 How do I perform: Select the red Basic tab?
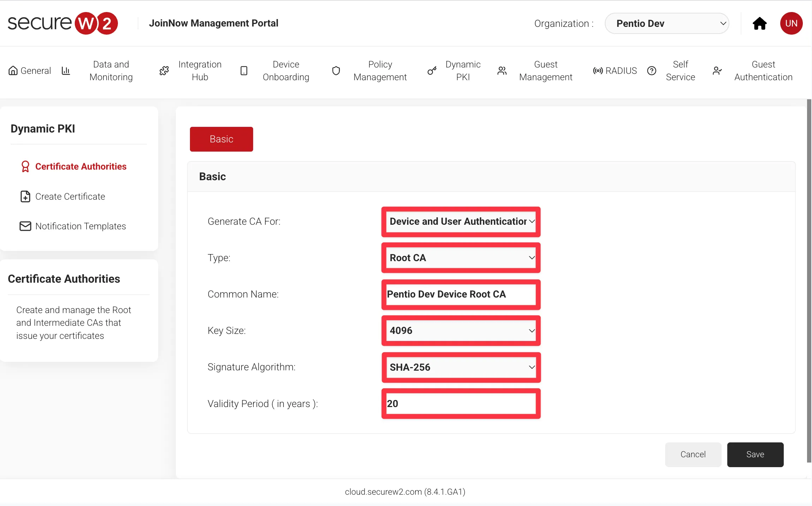pos(221,139)
